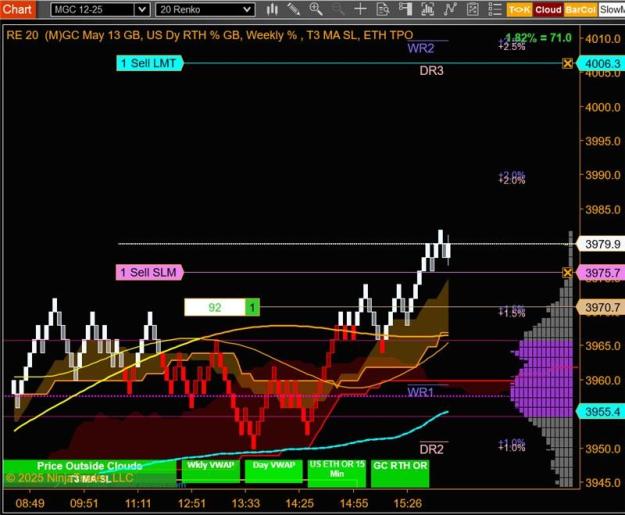Select the crosshair cursor icon

click(360, 9)
